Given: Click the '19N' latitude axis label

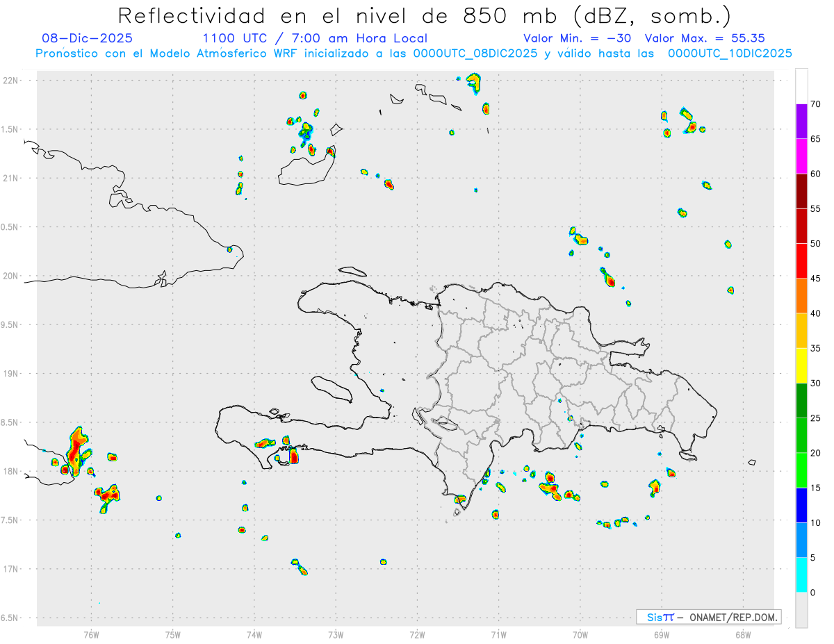Looking at the screenshot, I should click(10, 374).
